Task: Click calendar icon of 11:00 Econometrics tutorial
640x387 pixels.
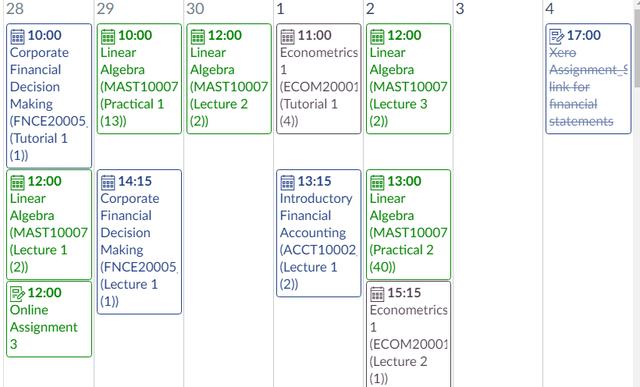Action: coord(287,36)
